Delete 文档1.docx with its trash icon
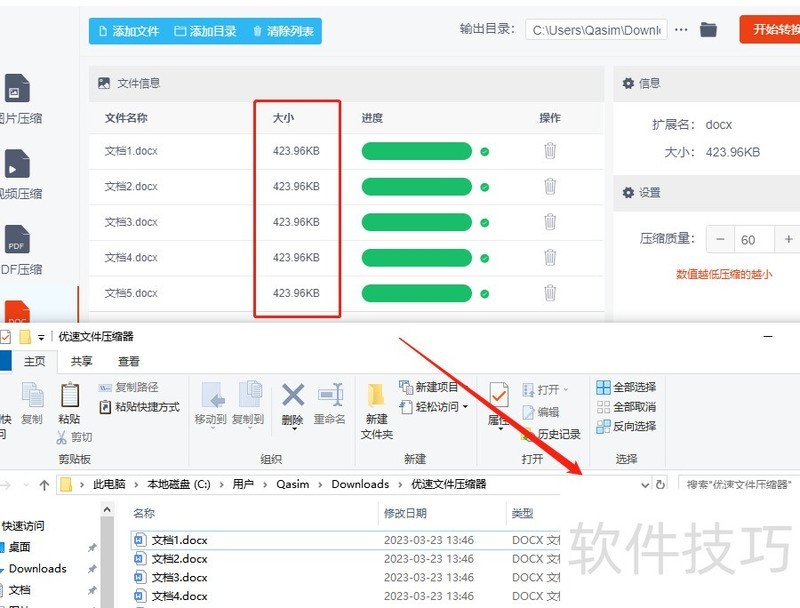This screenshot has width=800, height=608. click(550, 151)
